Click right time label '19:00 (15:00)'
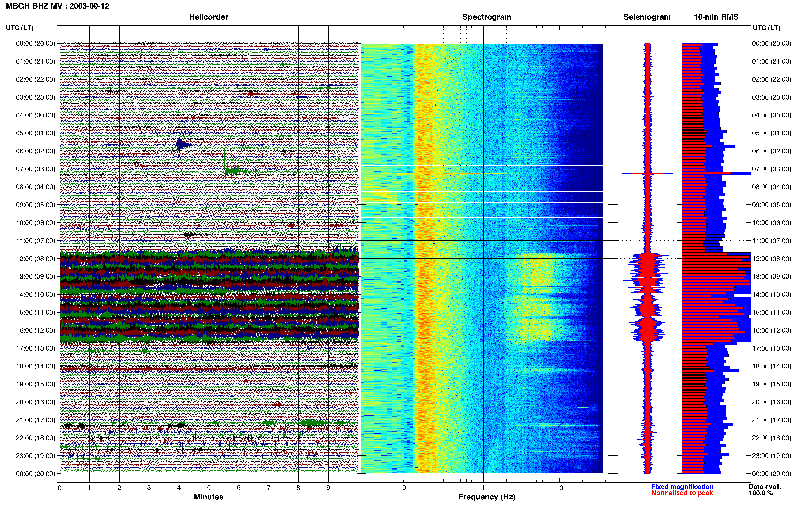This screenshot has width=812, height=508. click(772, 384)
